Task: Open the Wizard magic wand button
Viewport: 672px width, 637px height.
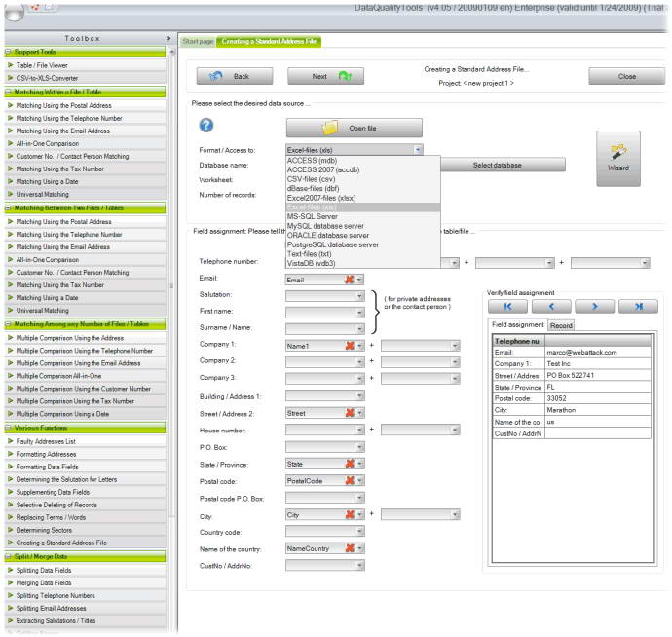Action: click(x=618, y=158)
